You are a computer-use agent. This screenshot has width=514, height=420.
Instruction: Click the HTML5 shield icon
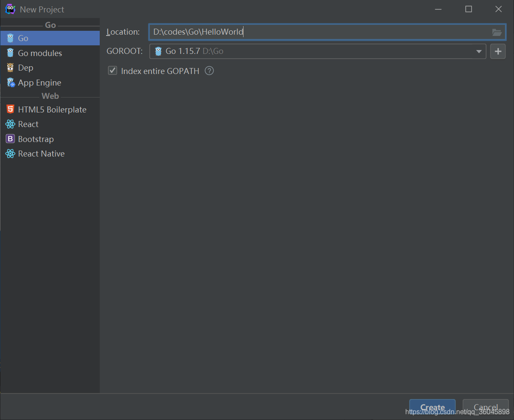(10, 109)
